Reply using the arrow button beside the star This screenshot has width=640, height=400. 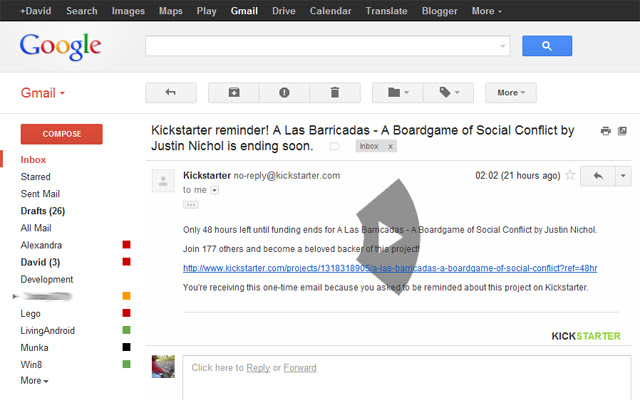pyautogui.click(x=598, y=176)
